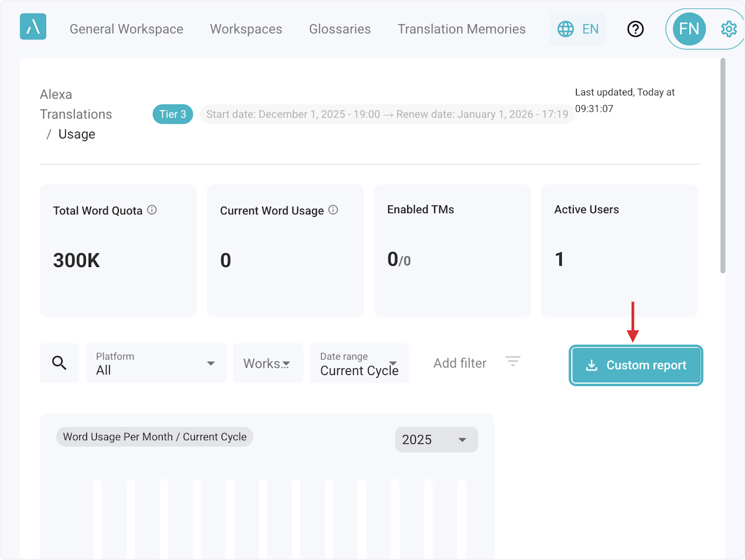Screen dimensions: 745x560
Task: Open the Workspace filter dropdown
Action: coord(268,363)
